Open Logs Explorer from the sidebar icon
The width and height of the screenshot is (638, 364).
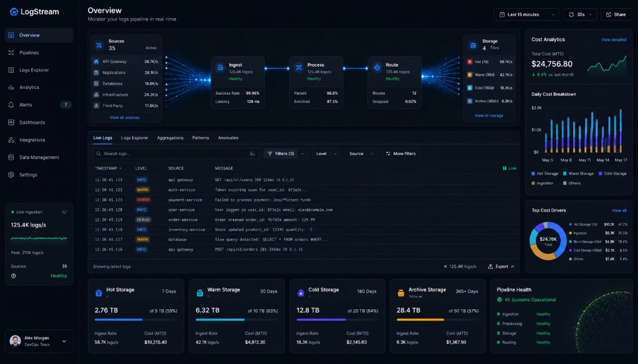click(11, 70)
